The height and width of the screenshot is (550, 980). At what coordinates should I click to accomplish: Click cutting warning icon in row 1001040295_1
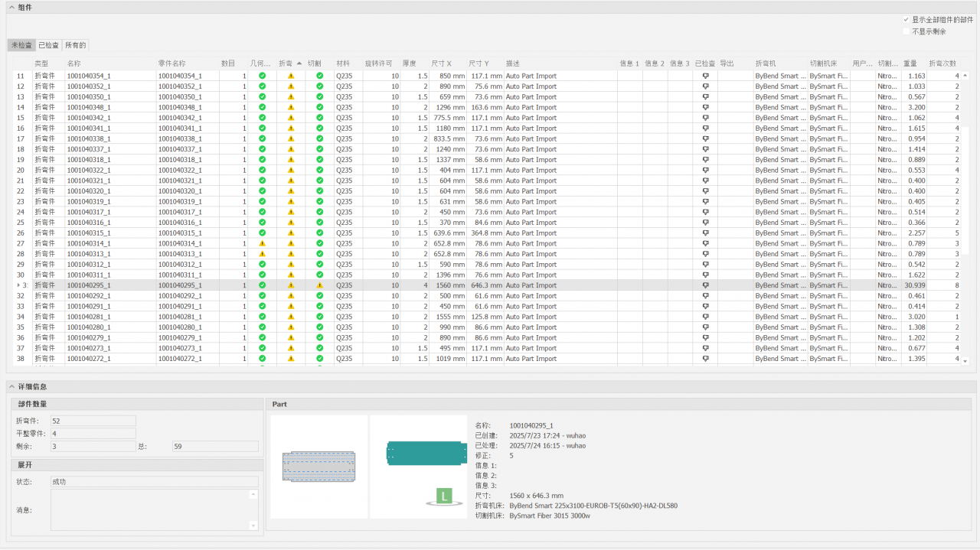(x=319, y=285)
